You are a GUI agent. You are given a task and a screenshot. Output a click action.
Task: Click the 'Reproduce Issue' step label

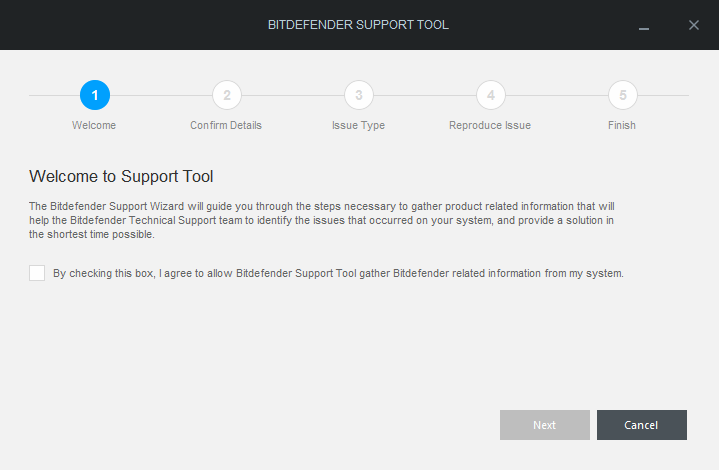(x=490, y=125)
